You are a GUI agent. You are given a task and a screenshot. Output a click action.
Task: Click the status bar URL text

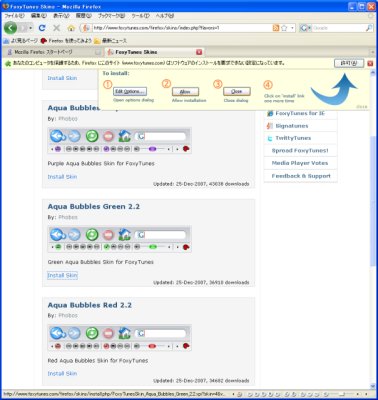point(115,394)
